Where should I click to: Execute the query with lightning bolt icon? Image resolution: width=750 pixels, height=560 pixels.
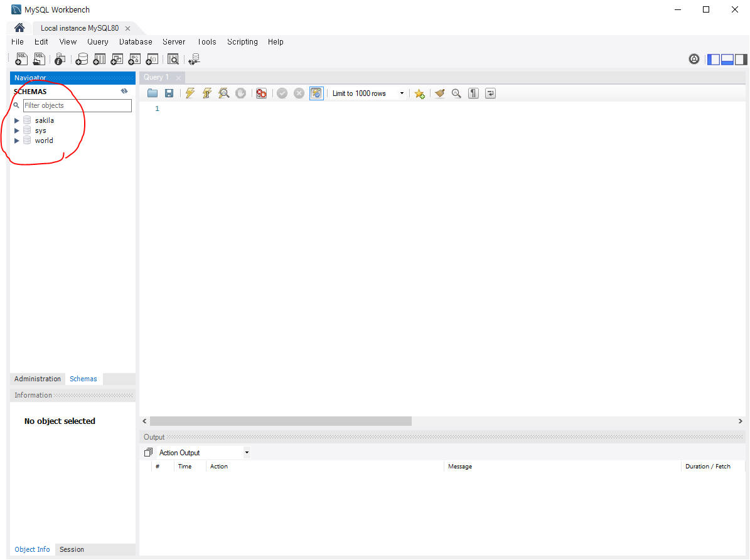click(x=190, y=93)
